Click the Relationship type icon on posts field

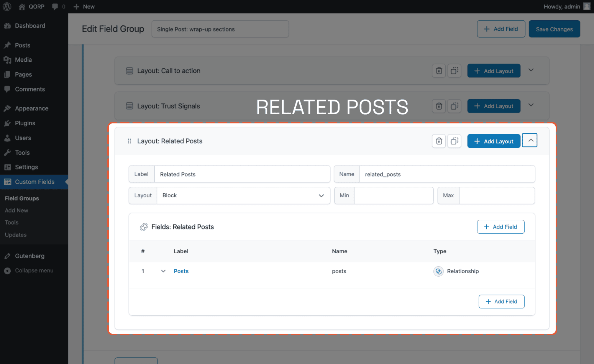click(438, 271)
